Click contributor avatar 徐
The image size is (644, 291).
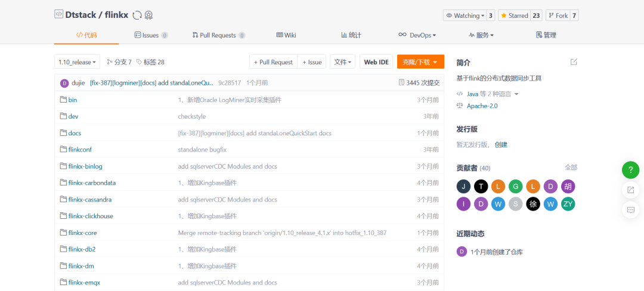533,204
